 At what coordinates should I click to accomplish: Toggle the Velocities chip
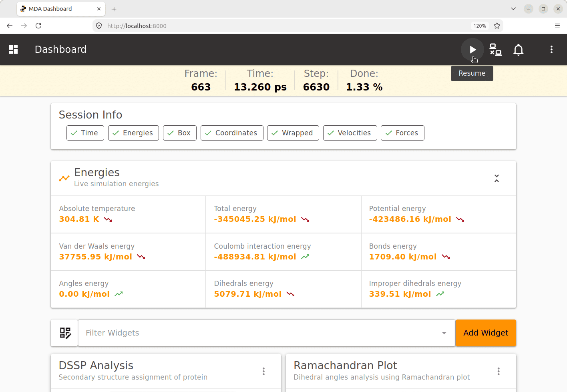pyautogui.click(x=350, y=133)
